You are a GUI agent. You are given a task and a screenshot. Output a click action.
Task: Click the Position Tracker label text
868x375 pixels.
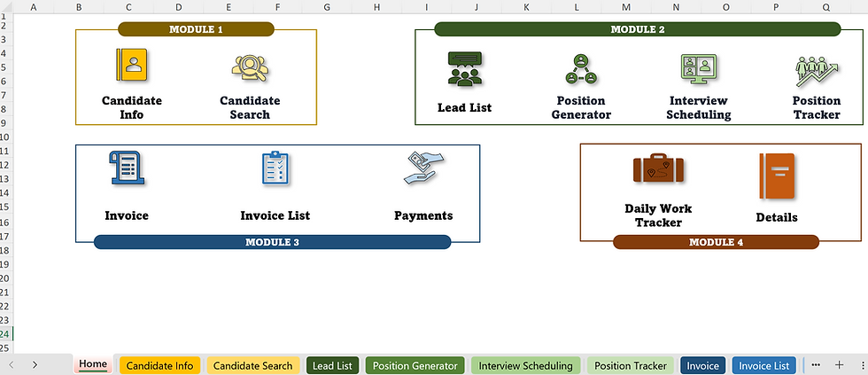tap(817, 107)
